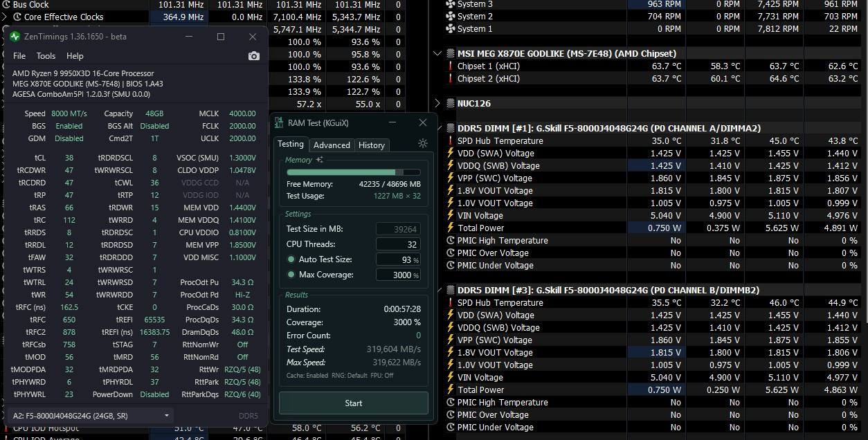Click the clock icon beside Bus Clock

coord(6,4)
